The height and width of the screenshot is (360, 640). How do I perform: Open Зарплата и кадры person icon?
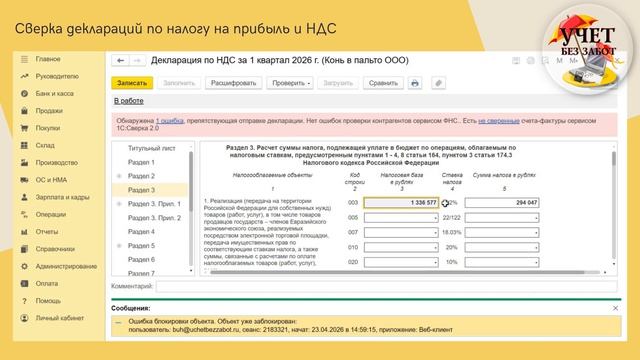click(x=24, y=197)
